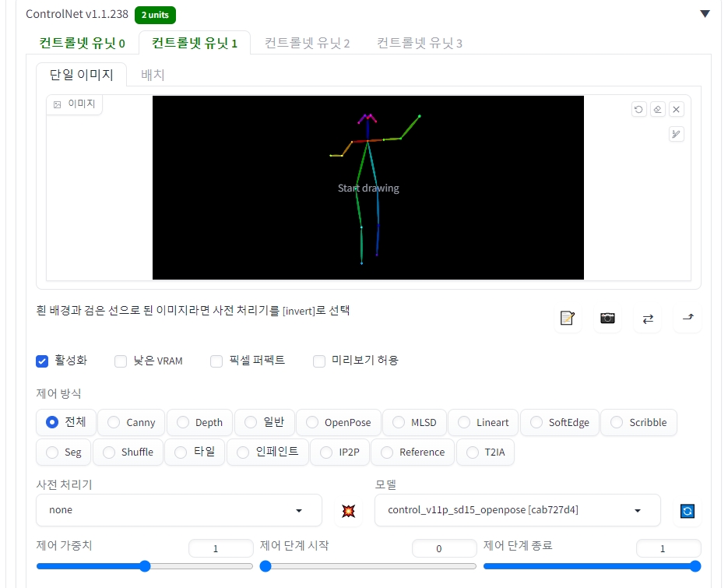This screenshot has height=588, width=728.
Task: Click the image label icon at canvas corner
Action: [x=57, y=104]
